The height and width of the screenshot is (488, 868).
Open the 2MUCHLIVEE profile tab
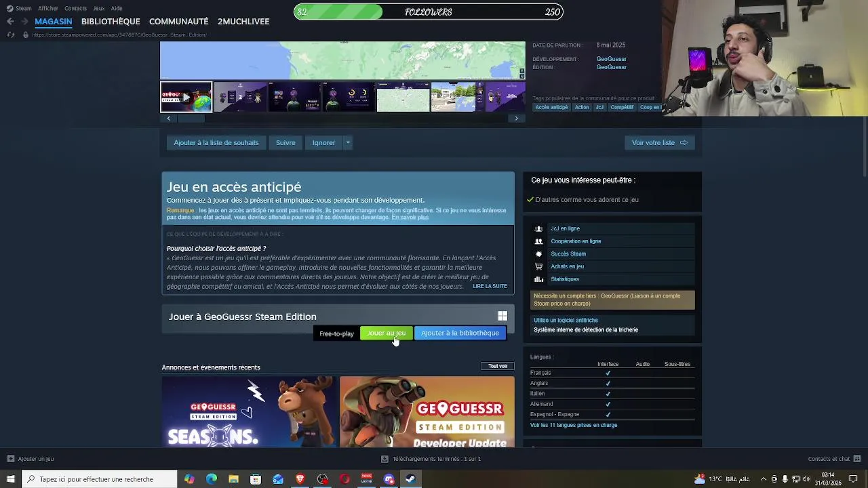[x=243, y=21]
